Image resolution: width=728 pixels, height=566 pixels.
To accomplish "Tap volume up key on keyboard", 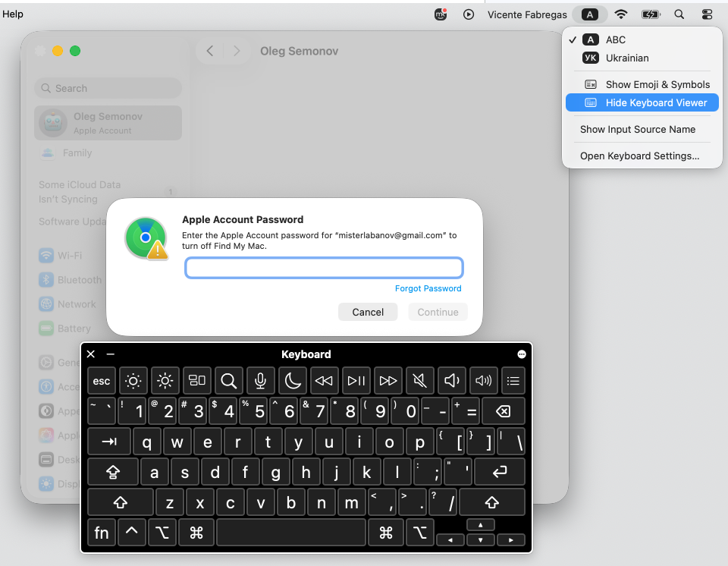I will tap(483, 381).
